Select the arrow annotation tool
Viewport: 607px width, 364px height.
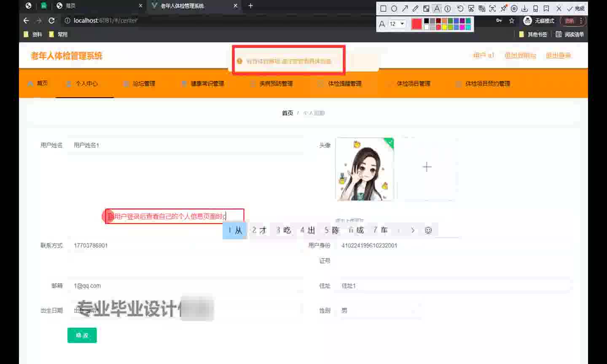pos(405,8)
